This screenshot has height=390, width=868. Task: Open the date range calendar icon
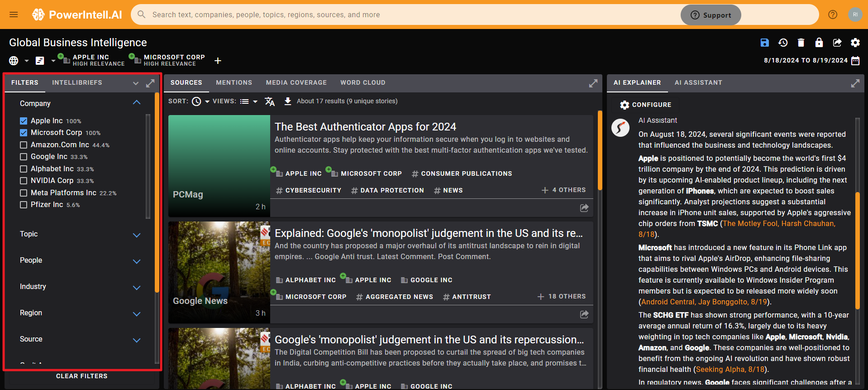[855, 61]
